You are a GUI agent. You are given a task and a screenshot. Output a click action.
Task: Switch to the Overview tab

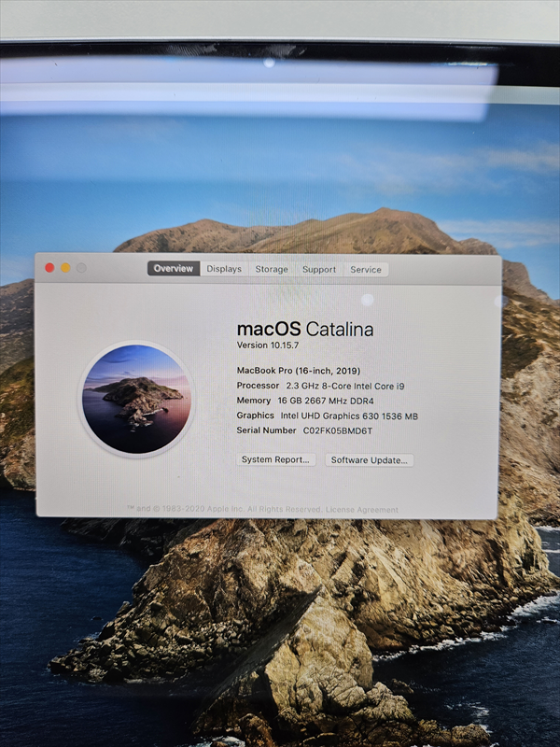[x=174, y=269]
